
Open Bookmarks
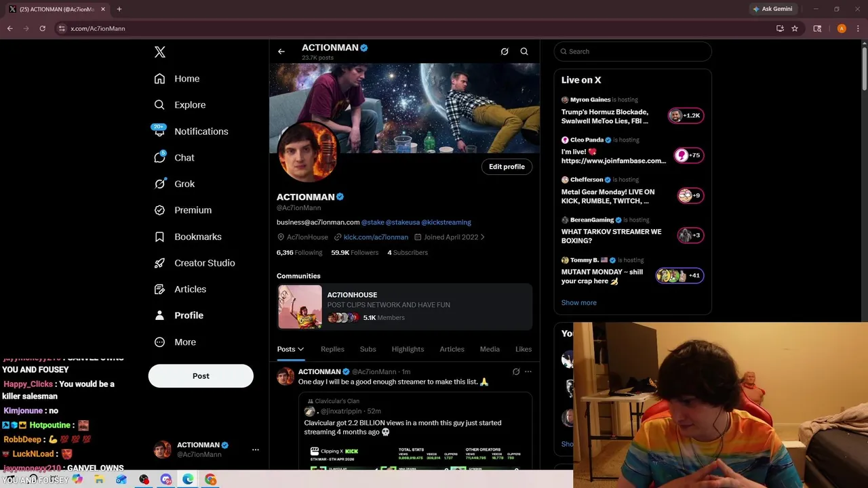tap(188, 237)
